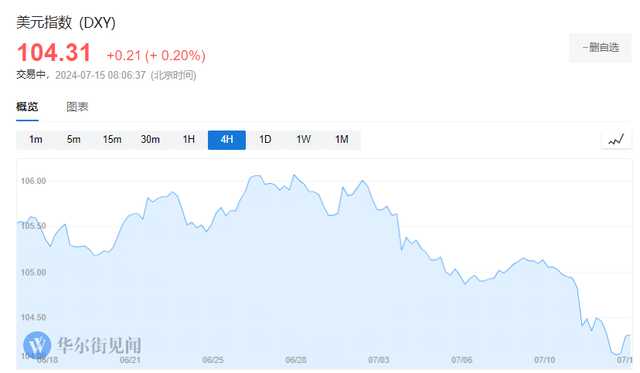The width and height of the screenshot is (640, 373).
Task: Click the 华尔街见闻 watermark logo
Action: pyautogui.click(x=82, y=345)
